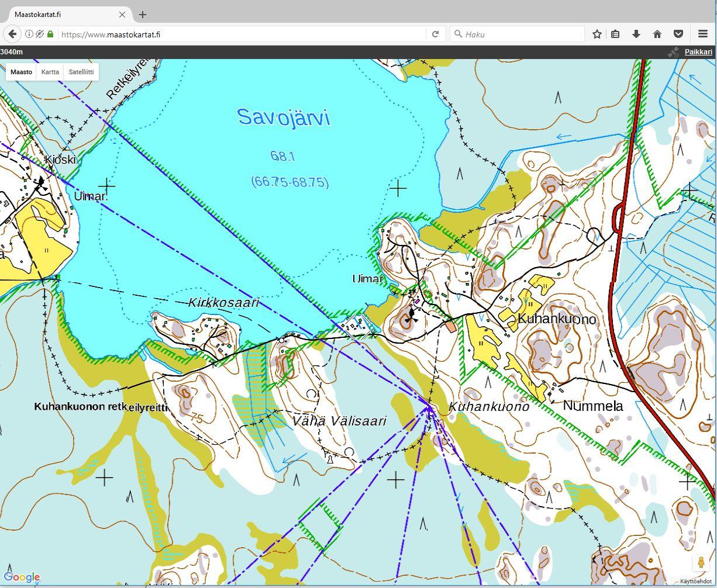Click the Pocket save icon
This screenshot has width=717, height=588.
click(678, 34)
